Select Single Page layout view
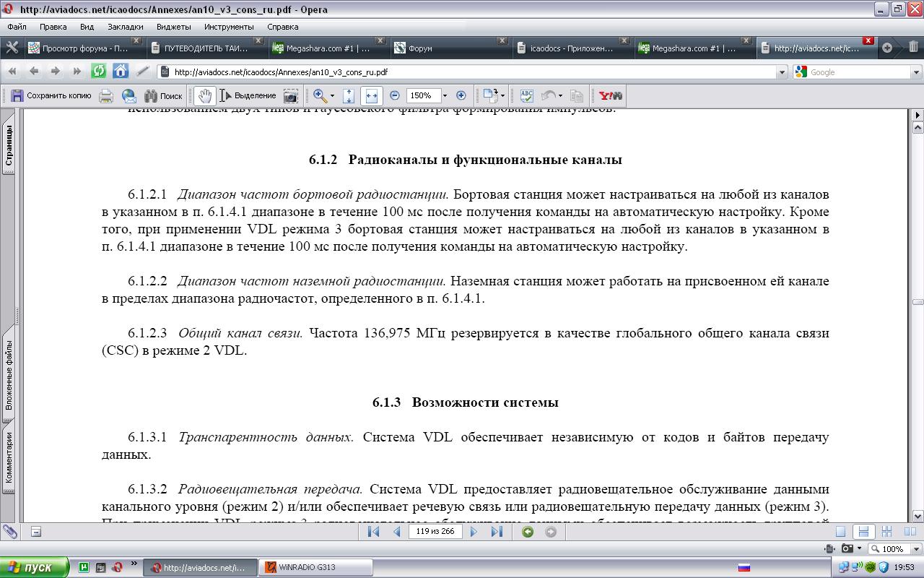The height and width of the screenshot is (578, 924). click(x=840, y=532)
